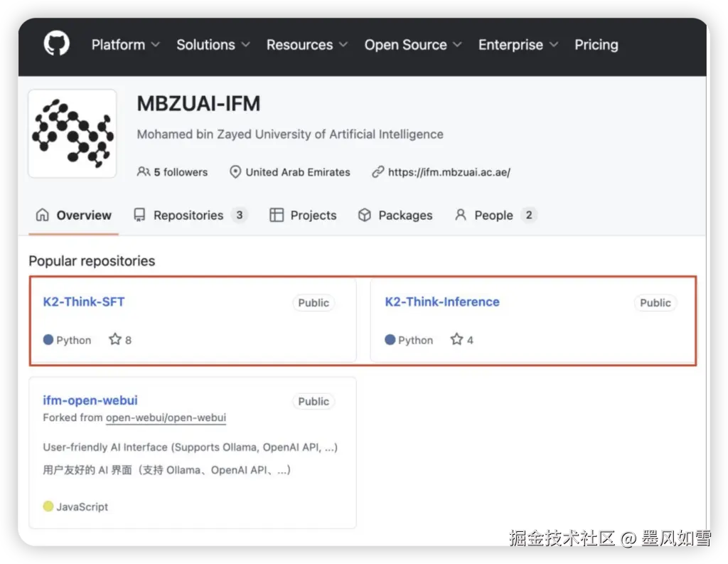The image size is (728, 564).
Task: Open the GitHub logo home link
Action: pos(57,43)
